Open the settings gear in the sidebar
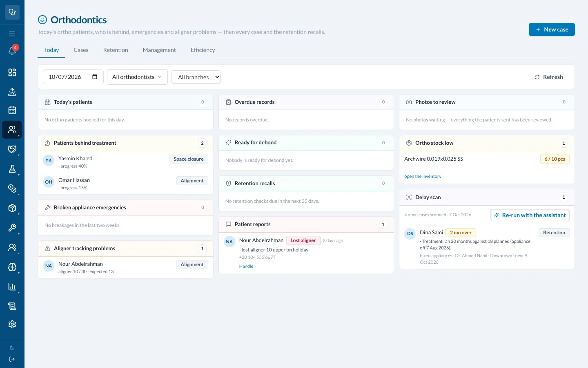The height and width of the screenshot is (368, 588). click(x=12, y=324)
